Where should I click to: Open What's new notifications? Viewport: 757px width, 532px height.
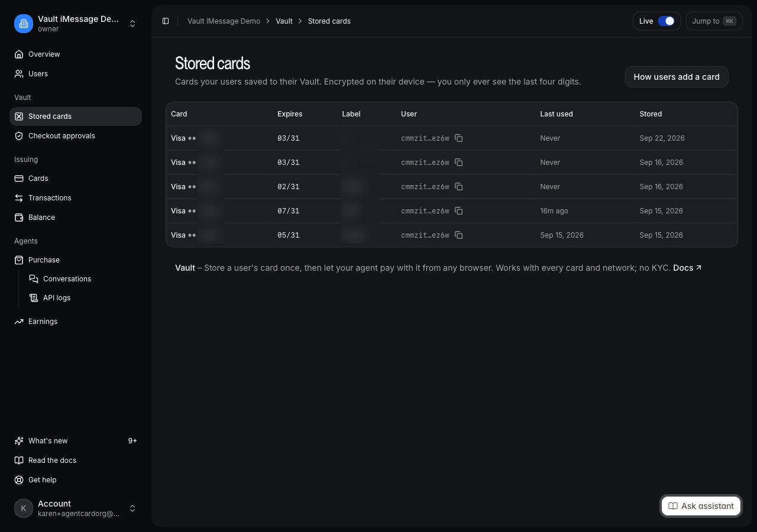click(76, 441)
